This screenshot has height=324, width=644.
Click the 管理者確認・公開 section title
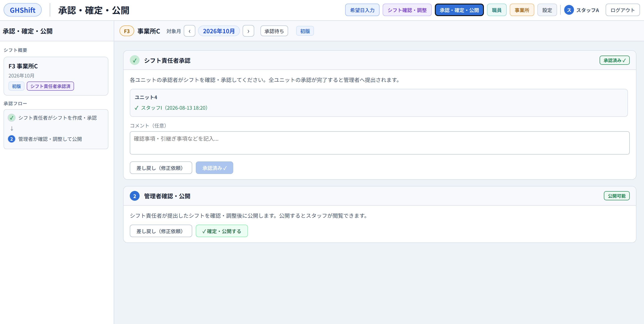click(x=167, y=196)
